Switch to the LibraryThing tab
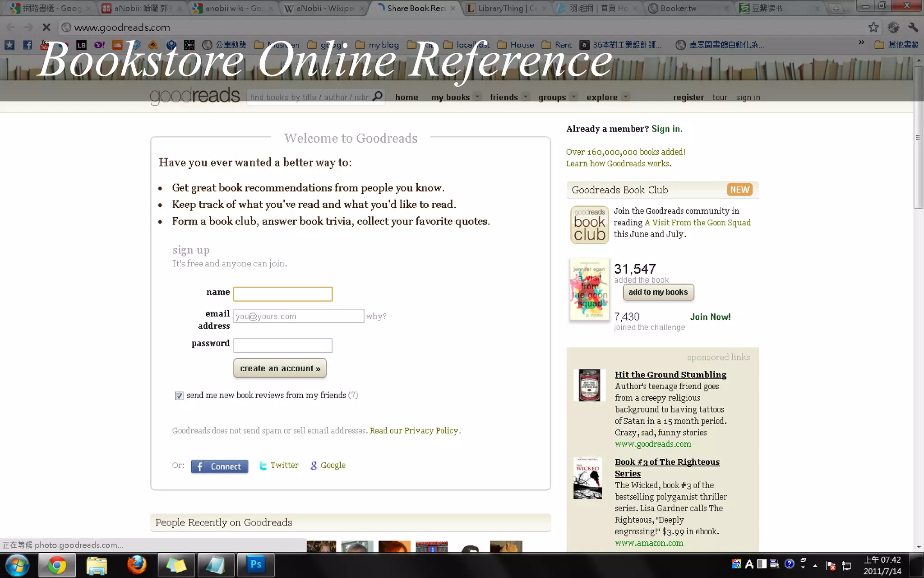This screenshot has height=578, width=924. (x=507, y=8)
